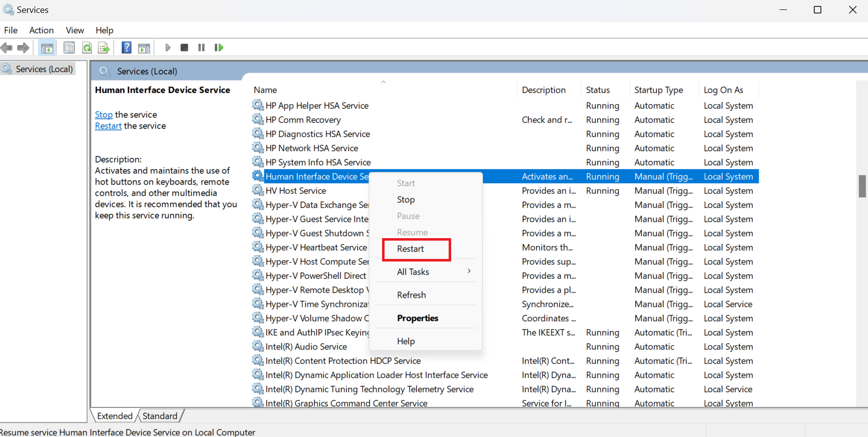The image size is (868, 437).
Task: Click the Forward arrow toolbar icon
Action: (x=23, y=48)
